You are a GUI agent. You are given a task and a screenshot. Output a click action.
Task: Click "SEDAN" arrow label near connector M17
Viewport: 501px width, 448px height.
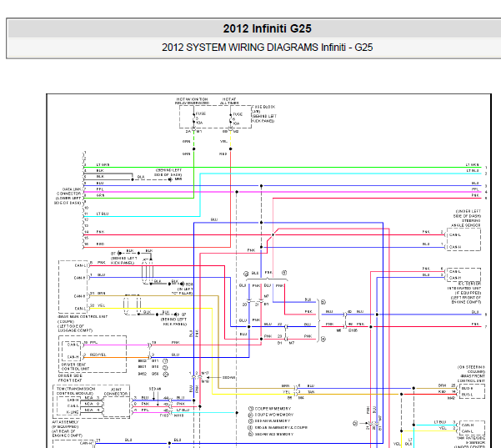point(228,378)
